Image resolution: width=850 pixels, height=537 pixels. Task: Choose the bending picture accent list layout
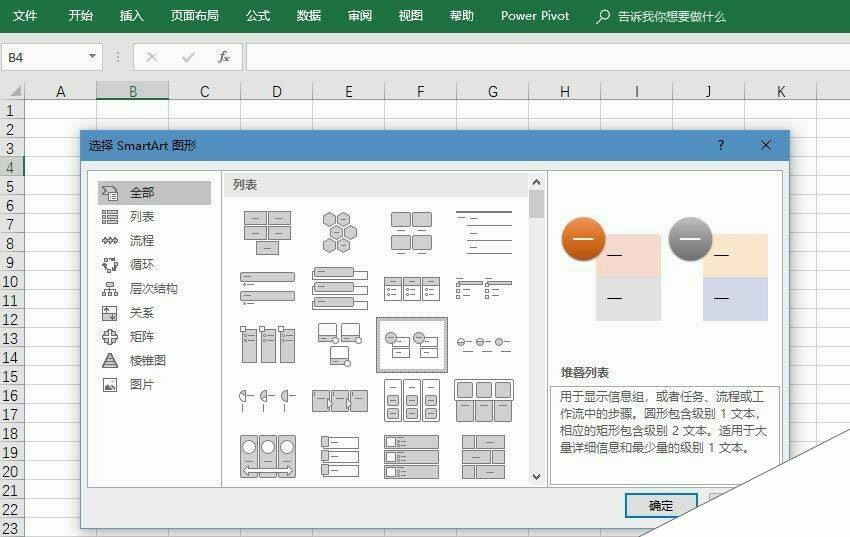click(339, 345)
